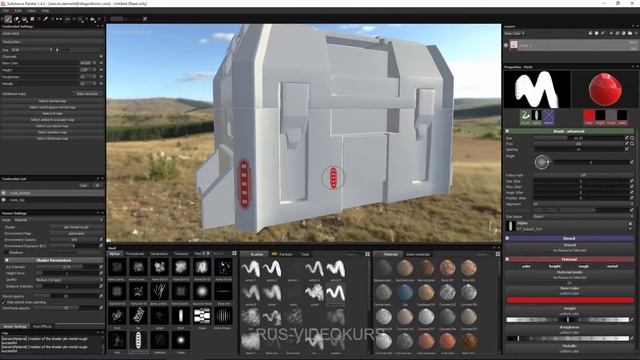Select the Projection tool in toolbar

click(24, 19)
